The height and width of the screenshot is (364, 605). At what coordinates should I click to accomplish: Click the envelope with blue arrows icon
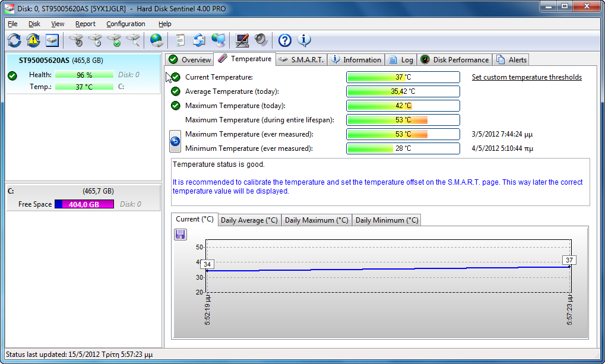tap(199, 40)
